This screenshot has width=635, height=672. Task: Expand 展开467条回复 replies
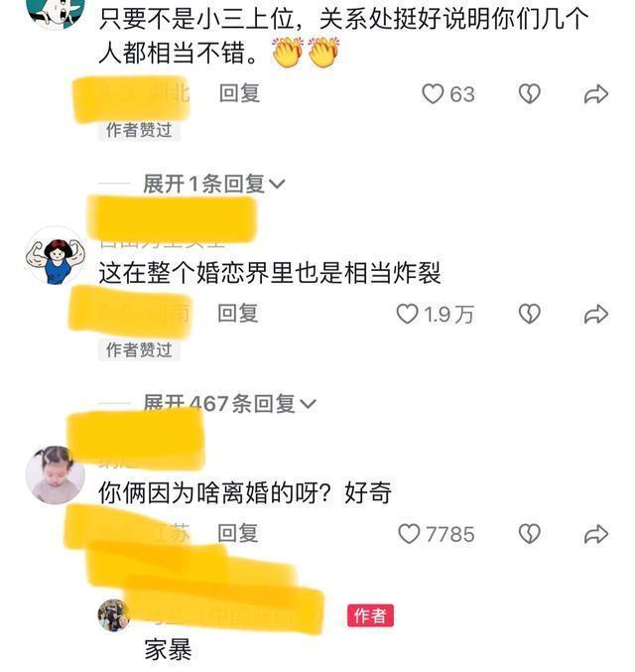click(229, 403)
